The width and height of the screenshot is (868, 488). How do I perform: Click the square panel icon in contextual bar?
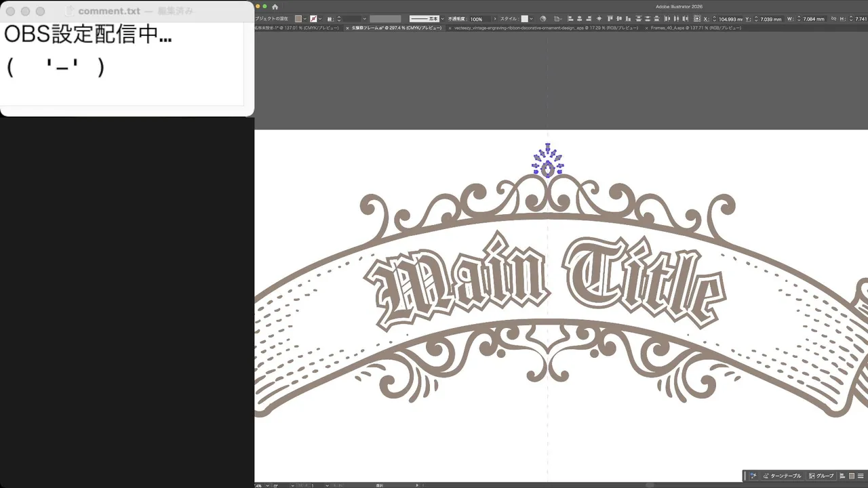pyautogui.click(x=852, y=476)
